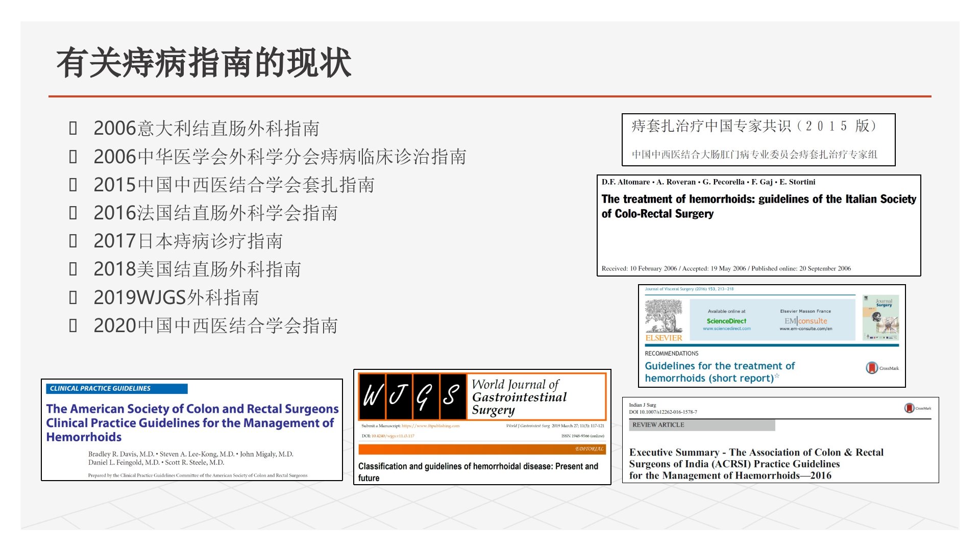This screenshot has height=551, width=980.
Task: Click the Italian Society guidelines article image
Action: [758, 226]
